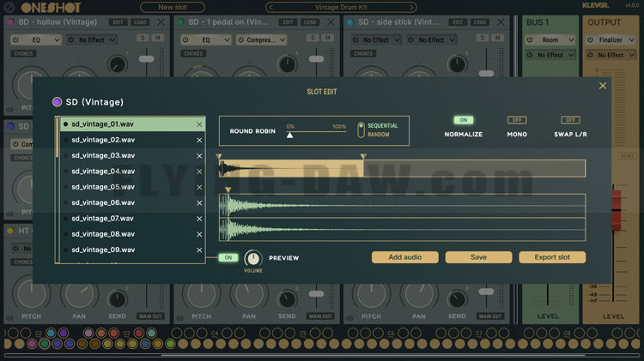The width and height of the screenshot is (644, 361).
Task: Click the Export slot button
Action: [x=552, y=257]
